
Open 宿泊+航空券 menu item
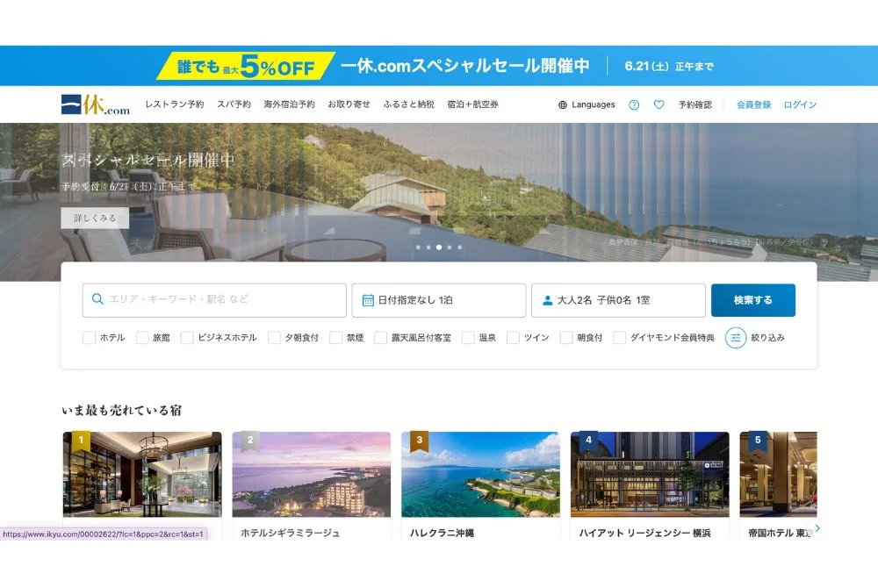point(472,104)
